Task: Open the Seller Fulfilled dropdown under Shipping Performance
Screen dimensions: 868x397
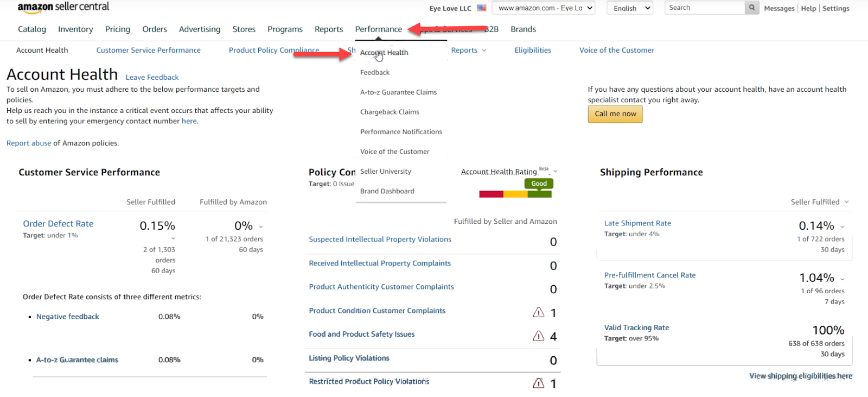Action: point(820,202)
